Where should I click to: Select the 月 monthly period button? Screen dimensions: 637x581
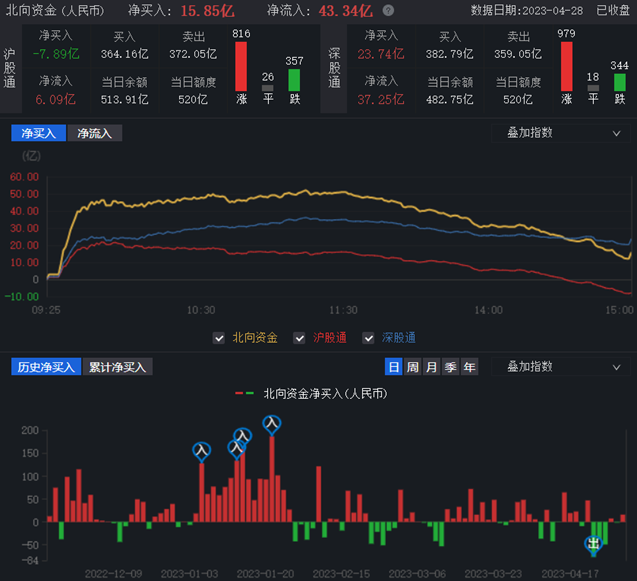pos(431,367)
